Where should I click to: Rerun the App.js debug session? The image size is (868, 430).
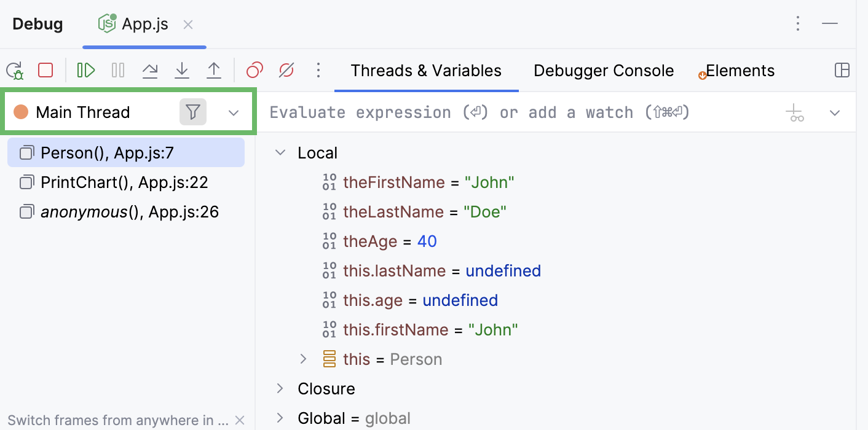click(14, 70)
